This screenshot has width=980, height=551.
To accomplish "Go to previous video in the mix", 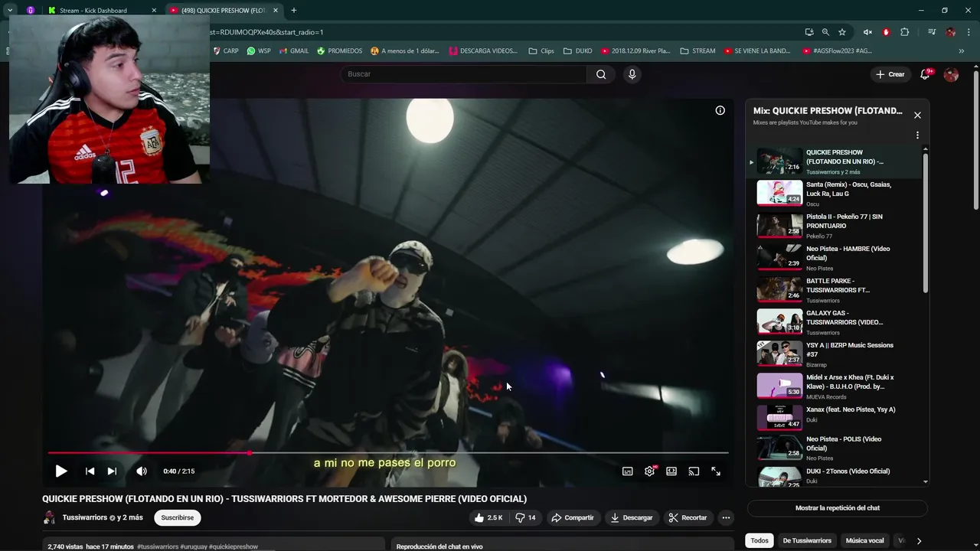I will point(90,471).
